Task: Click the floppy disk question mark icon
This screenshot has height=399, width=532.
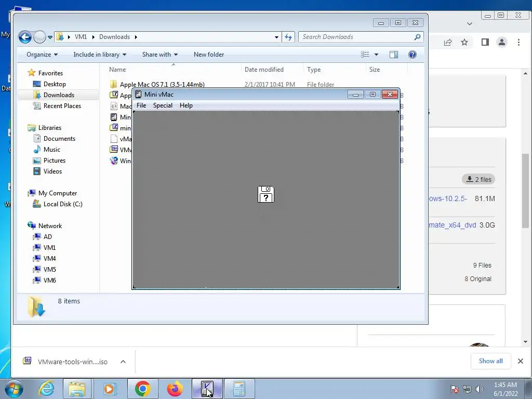Action: pyautogui.click(x=265, y=194)
